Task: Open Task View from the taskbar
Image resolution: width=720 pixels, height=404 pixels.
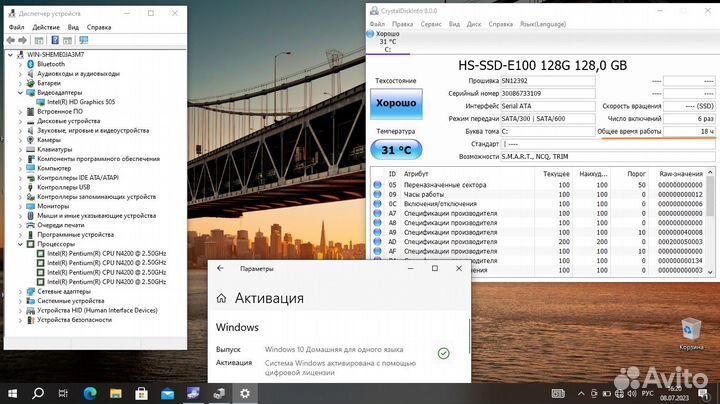Action: tap(63, 393)
